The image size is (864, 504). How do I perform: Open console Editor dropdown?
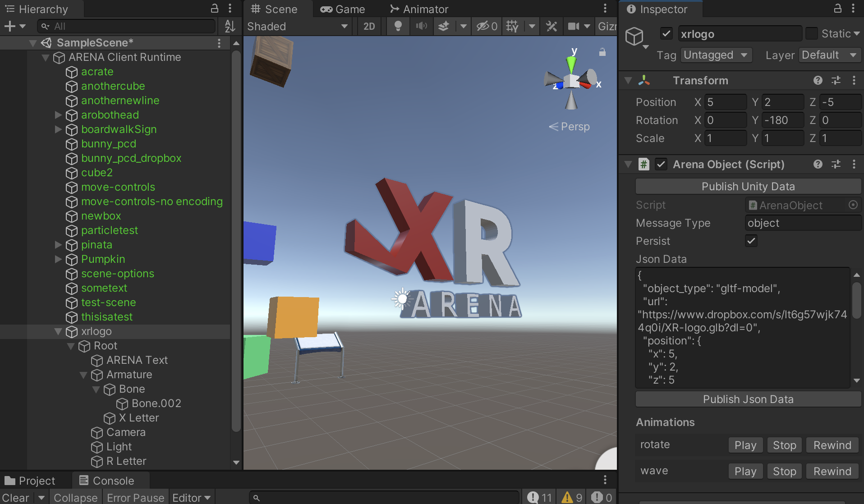click(192, 497)
